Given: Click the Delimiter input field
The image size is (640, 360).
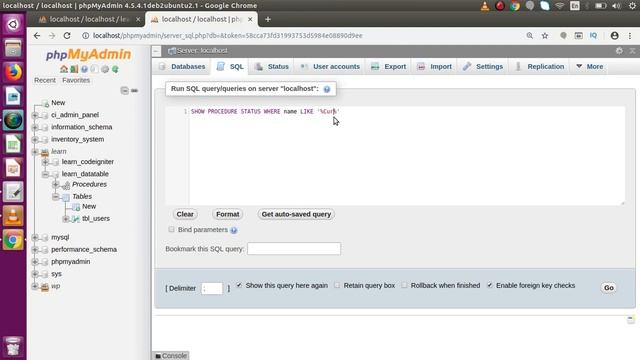Looking at the screenshot, I should [x=212, y=288].
